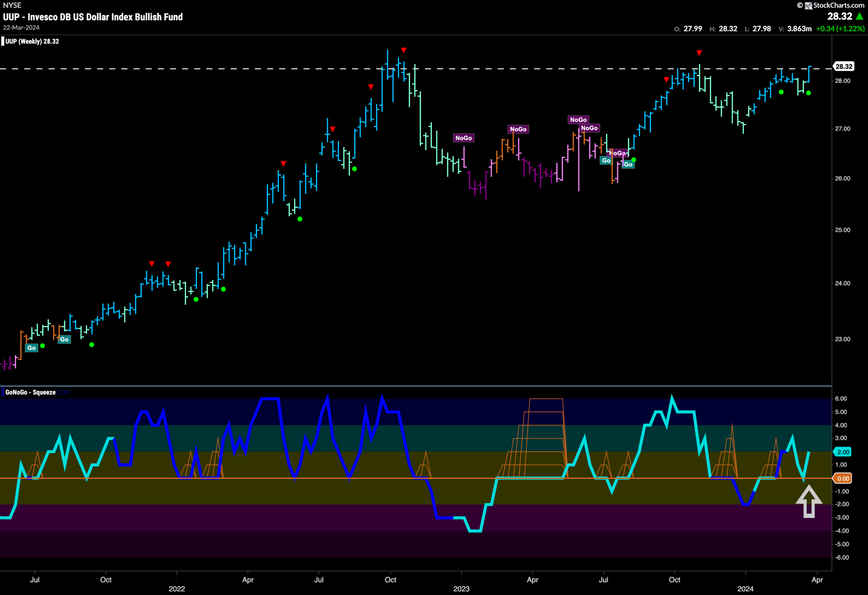This screenshot has height=595, width=868.
Task: Click the orange 0.00 squeeze axis label
Action: click(843, 478)
